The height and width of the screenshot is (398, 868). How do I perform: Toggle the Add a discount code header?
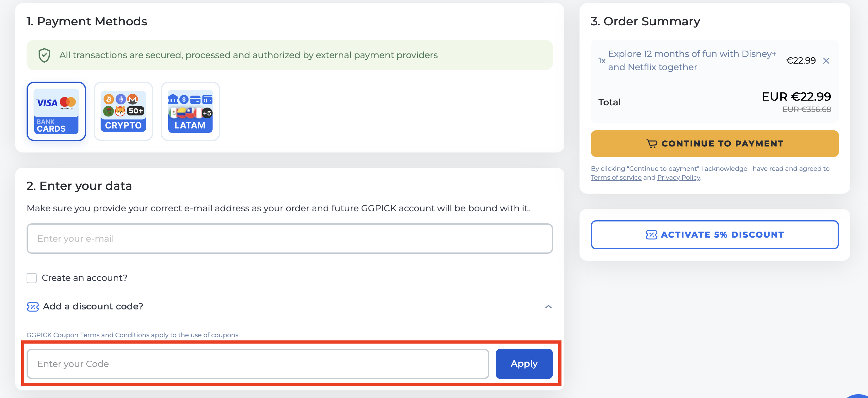93,306
